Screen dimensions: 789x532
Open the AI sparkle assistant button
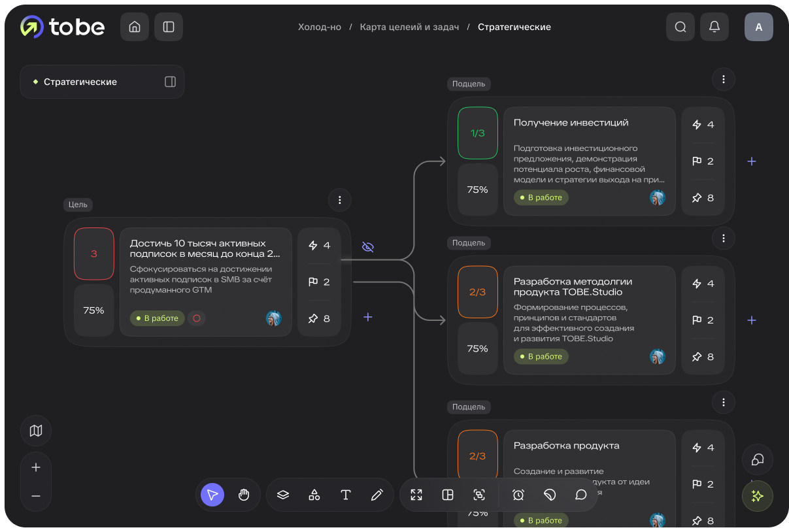[758, 496]
